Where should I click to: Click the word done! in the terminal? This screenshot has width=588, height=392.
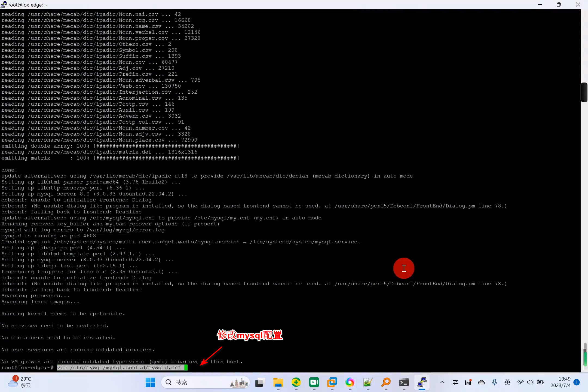pyautogui.click(x=9, y=170)
